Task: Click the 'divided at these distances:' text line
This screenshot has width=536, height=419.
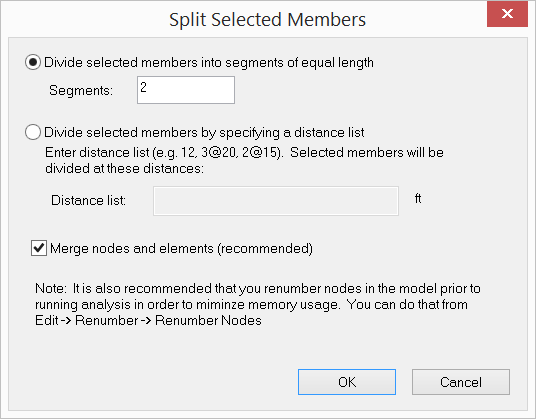Action: point(124,168)
